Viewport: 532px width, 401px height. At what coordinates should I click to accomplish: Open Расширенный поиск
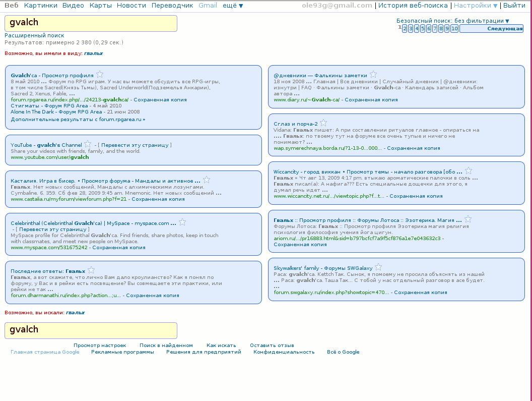click(34, 35)
